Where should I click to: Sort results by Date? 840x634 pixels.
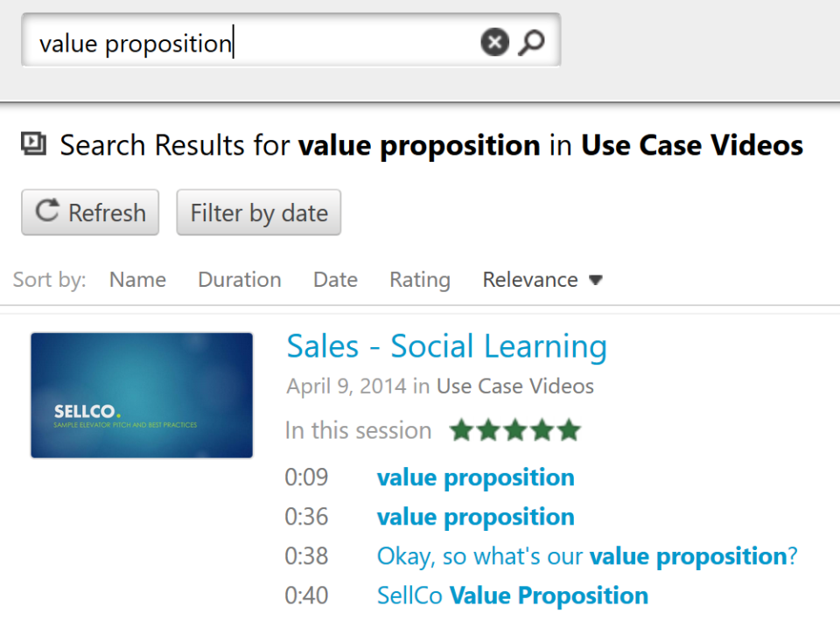335,280
